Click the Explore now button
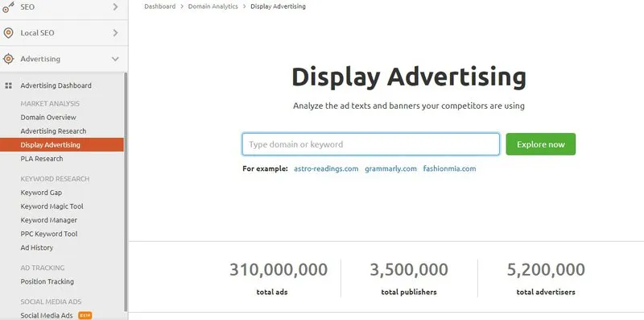The height and width of the screenshot is (320, 644). click(540, 144)
